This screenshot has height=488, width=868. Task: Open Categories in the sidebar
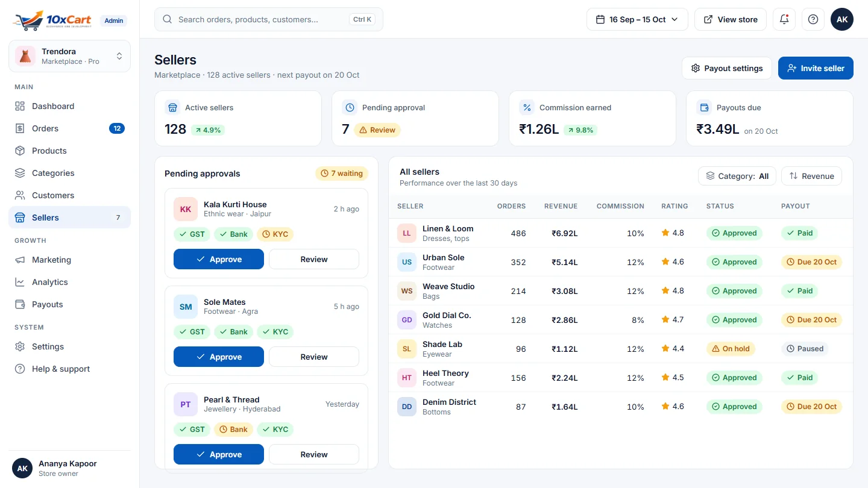point(69,173)
